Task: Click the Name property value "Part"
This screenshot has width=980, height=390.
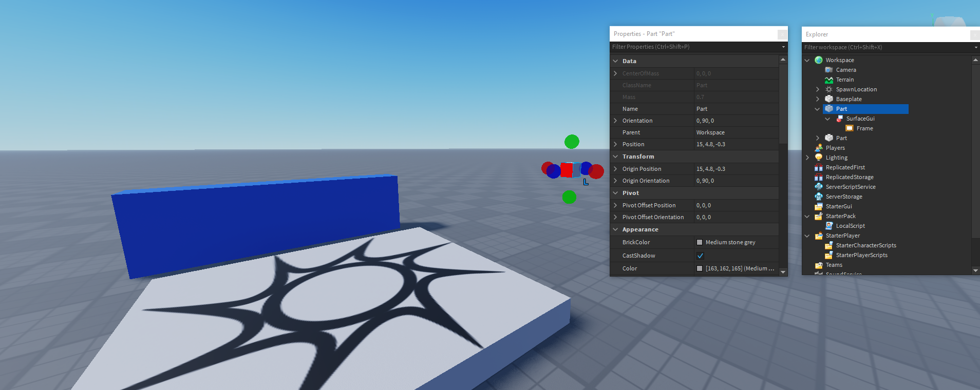Action: pos(702,109)
